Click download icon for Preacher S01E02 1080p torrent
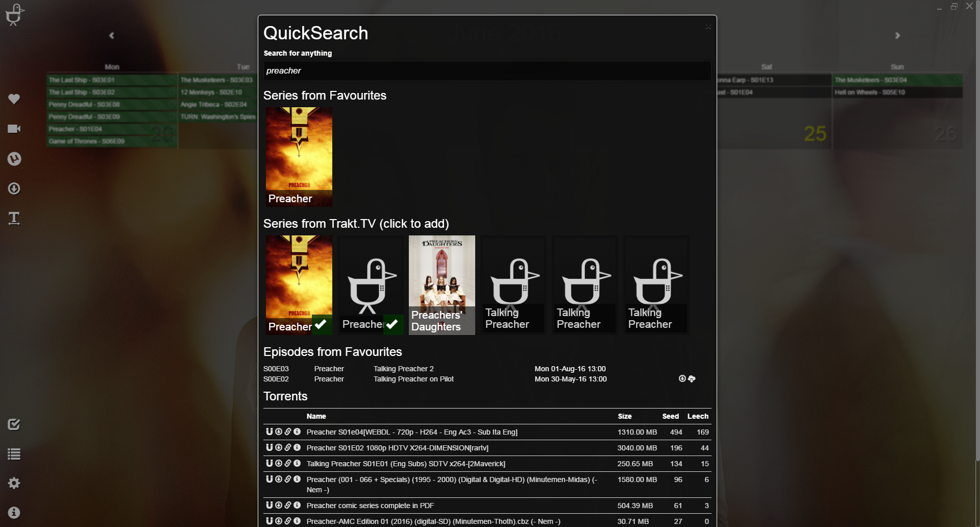Image resolution: width=980 pixels, height=527 pixels. [x=279, y=447]
